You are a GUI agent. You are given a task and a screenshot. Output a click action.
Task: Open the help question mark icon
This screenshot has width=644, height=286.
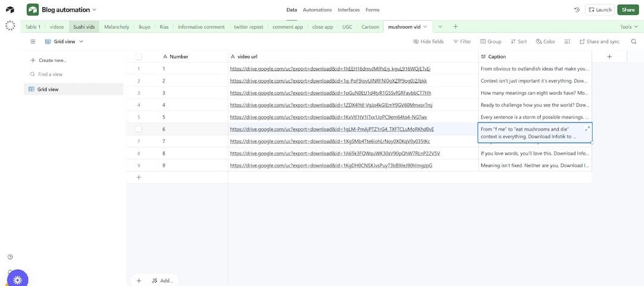click(10, 257)
